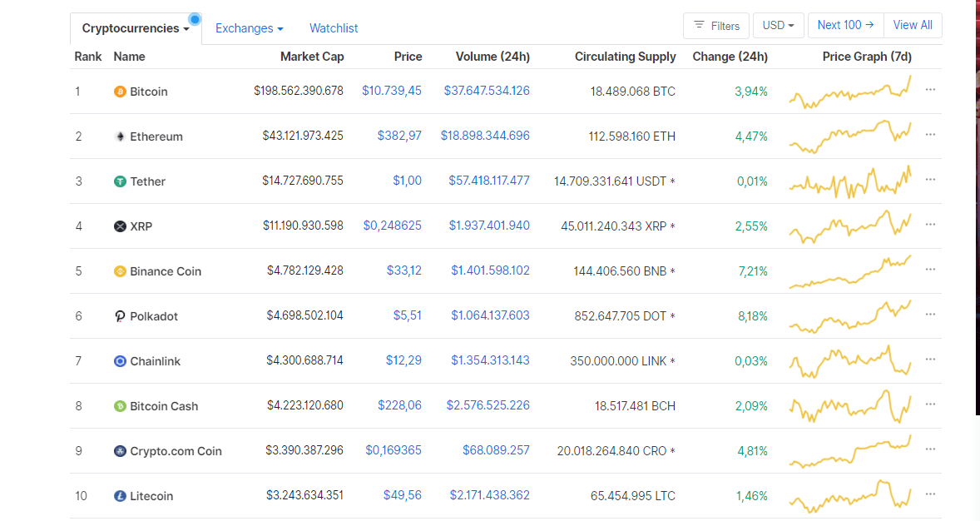Viewport: 980px width, 521px height.
Task: Open the USD currency selector
Action: pos(778,26)
